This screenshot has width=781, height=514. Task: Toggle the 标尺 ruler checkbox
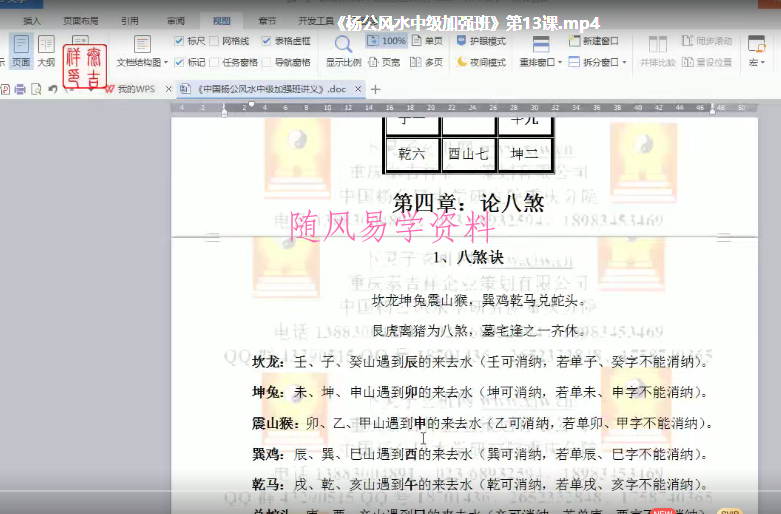(x=179, y=41)
